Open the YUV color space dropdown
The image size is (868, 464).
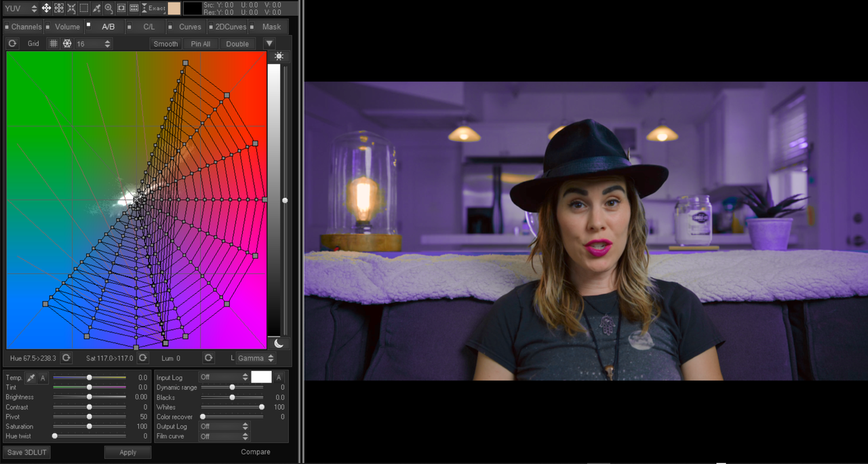(x=21, y=8)
